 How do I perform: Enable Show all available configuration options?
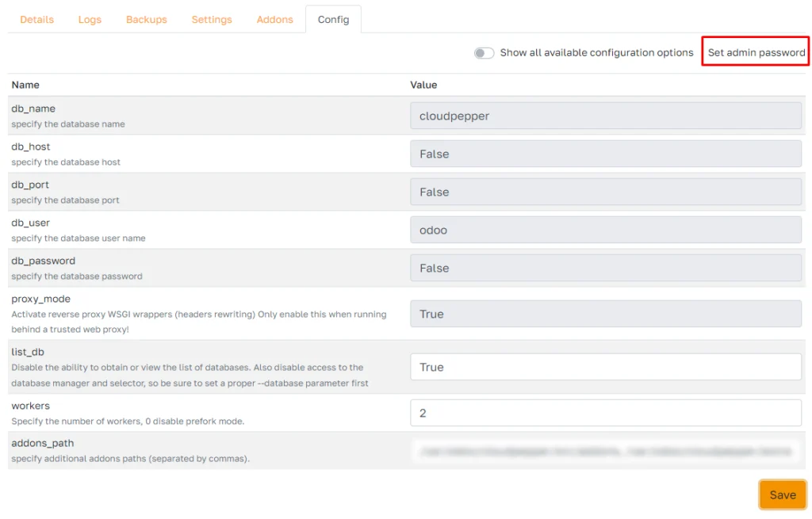click(x=484, y=52)
